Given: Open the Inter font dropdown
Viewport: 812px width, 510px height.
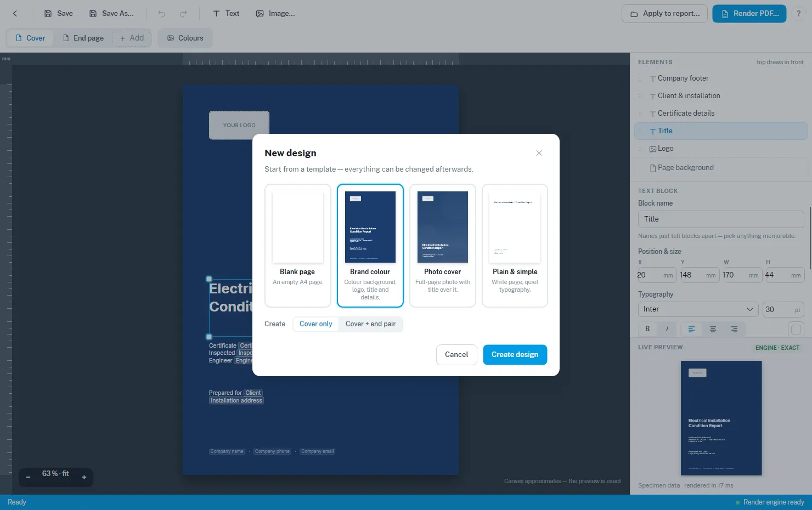Looking at the screenshot, I should pyautogui.click(x=698, y=309).
